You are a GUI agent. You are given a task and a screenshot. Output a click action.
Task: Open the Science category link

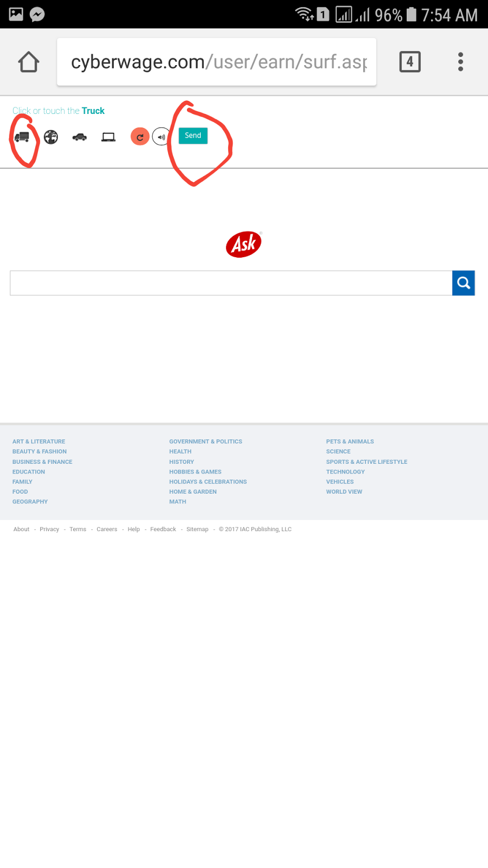tap(338, 451)
